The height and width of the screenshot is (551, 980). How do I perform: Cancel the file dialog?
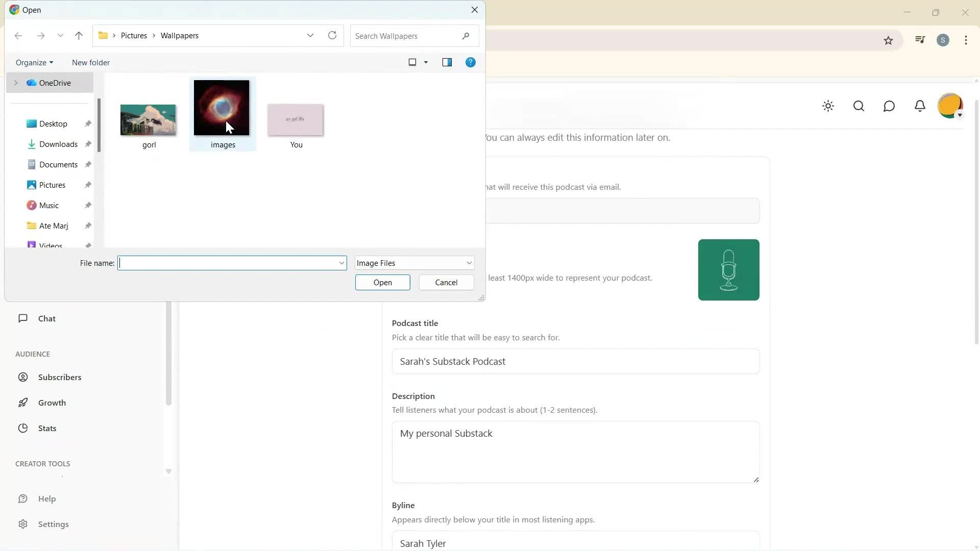coord(446,282)
